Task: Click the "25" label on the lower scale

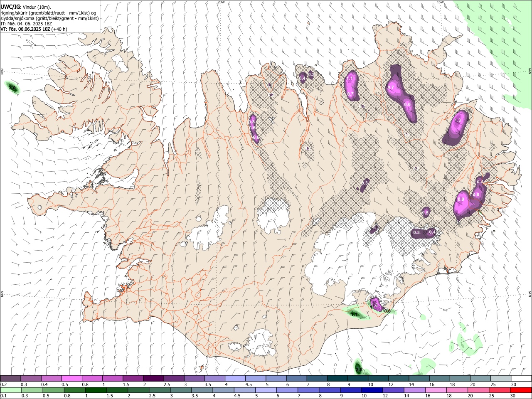Action: coord(491,396)
